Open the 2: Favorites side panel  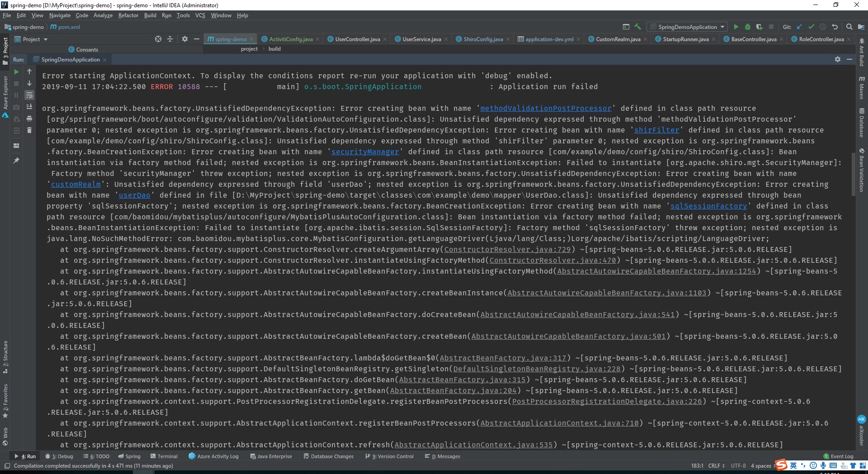[5, 401]
